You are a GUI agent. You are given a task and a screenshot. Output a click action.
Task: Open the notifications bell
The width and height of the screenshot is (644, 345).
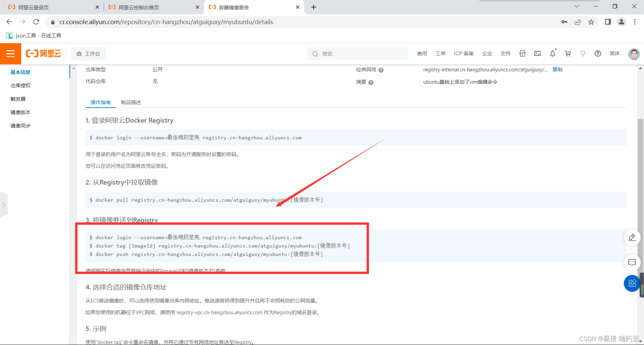(x=553, y=54)
